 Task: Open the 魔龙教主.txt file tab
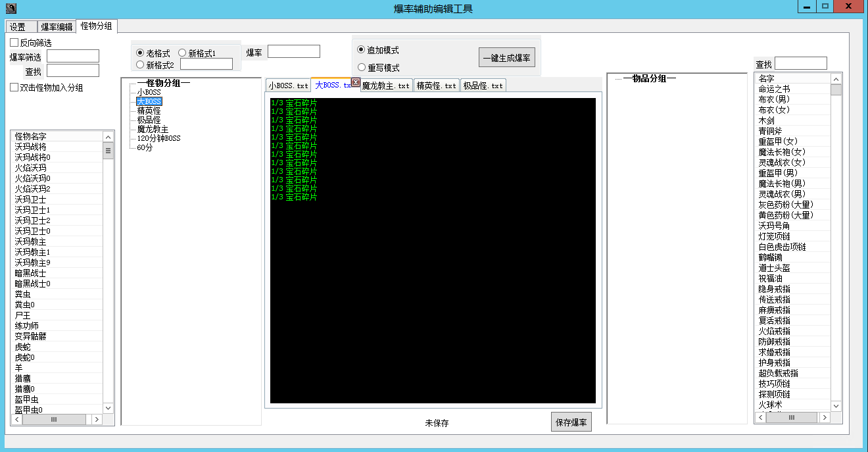coord(386,86)
